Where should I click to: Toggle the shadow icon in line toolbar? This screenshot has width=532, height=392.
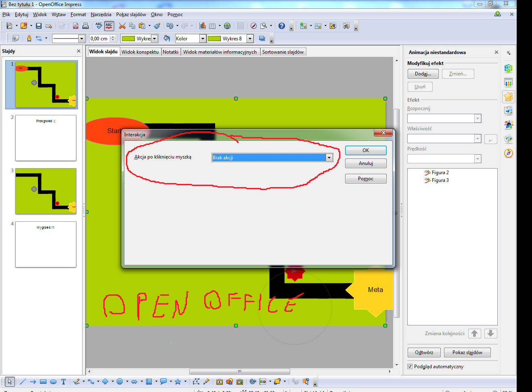262,39
